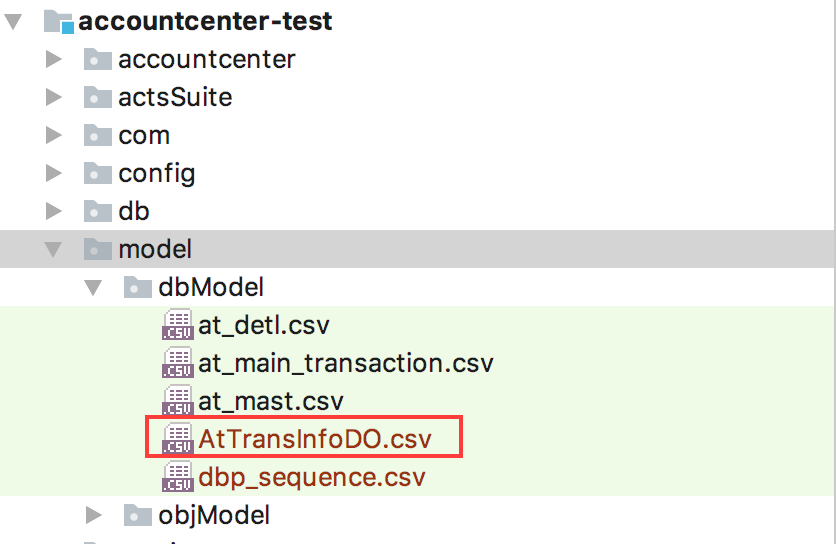Click the dbp_sequence.csv file icon
This screenshot has width=836, height=544.
pos(178,476)
